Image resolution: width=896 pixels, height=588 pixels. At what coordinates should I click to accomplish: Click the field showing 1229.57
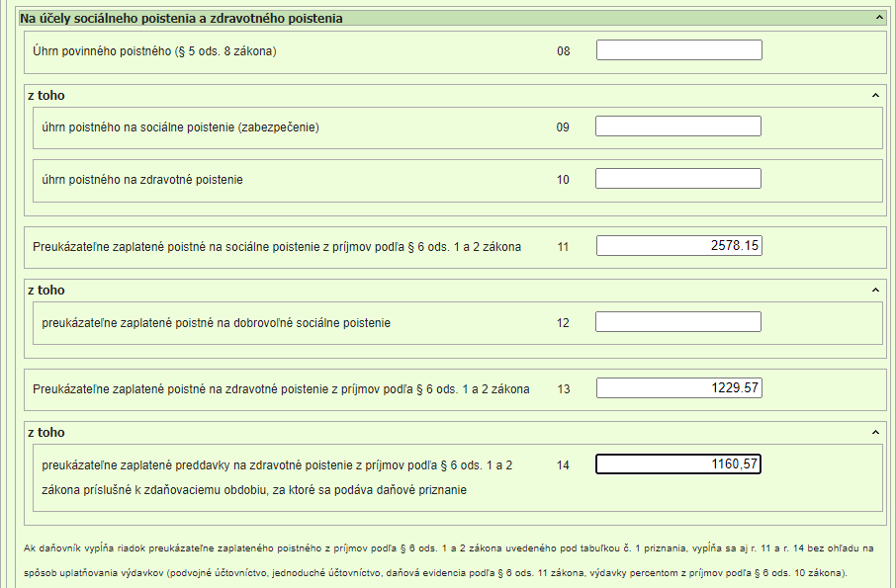(678, 388)
